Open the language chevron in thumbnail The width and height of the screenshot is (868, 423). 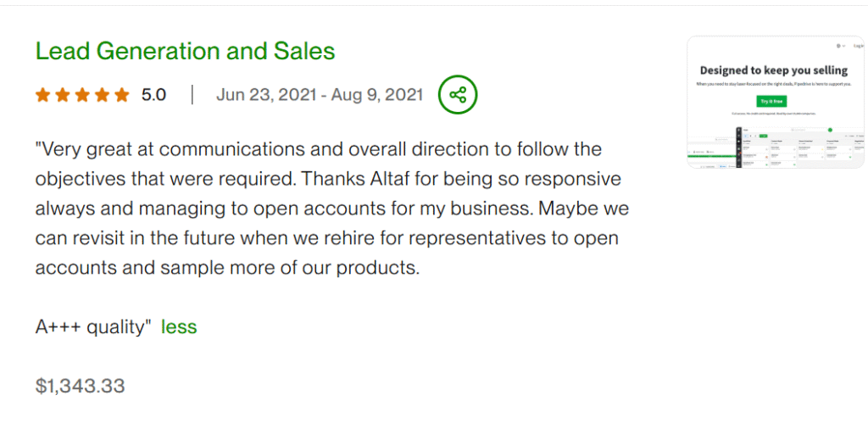click(x=843, y=46)
